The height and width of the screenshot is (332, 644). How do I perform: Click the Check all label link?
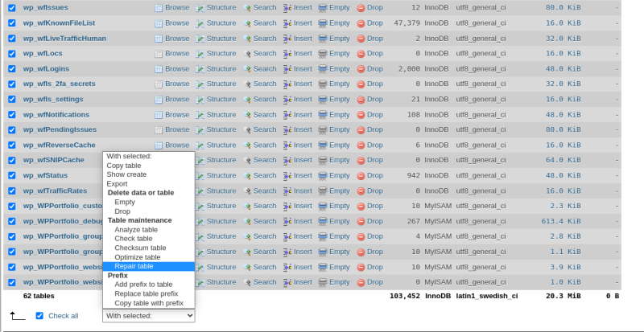64,316
